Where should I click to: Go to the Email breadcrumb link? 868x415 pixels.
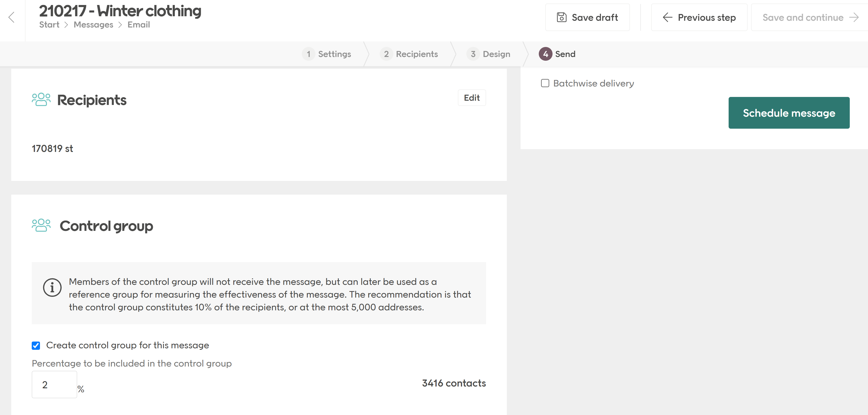pyautogui.click(x=138, y=24)
